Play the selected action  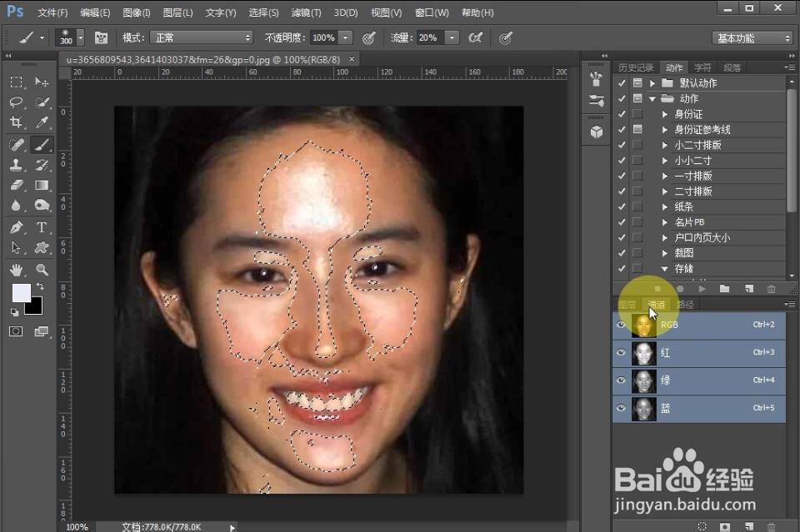pos(702,289)
